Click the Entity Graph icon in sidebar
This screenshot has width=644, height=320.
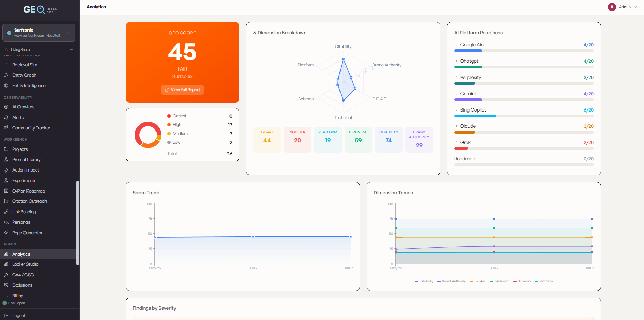[6, 75]
